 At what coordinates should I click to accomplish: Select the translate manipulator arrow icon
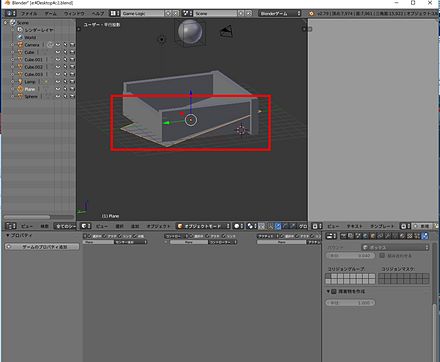click(278, 226)
